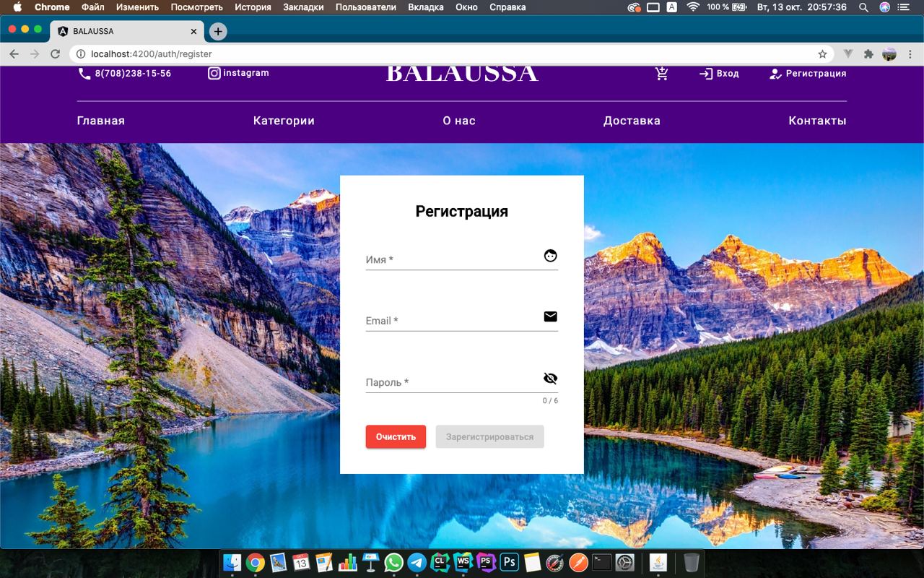
Task: Open Chrome extensions puzzle icon
Action: coord(868,54)
